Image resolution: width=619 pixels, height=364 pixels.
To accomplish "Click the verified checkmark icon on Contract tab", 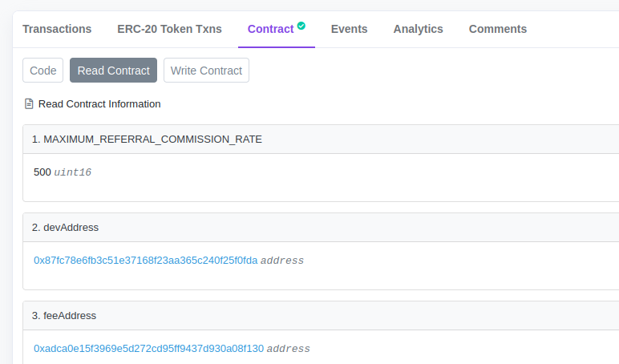I will click(x=301, y=26).
